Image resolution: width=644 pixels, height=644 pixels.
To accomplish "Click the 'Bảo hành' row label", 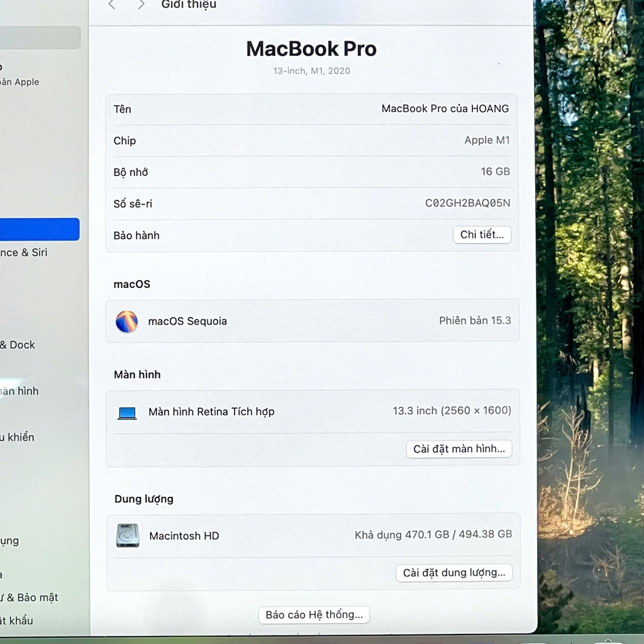I will [136, 235].
